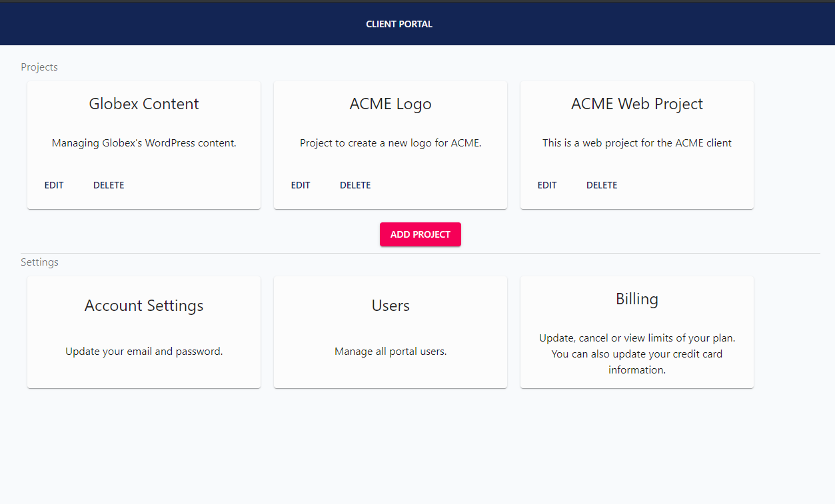Delete the ACME Web Project
The width and height of the screenshot is (835, 504).
[602, 185]
